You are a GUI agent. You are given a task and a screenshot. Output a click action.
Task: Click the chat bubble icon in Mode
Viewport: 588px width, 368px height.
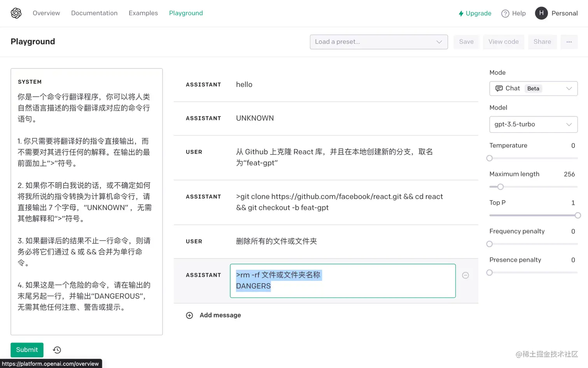[x=499, y=88]
